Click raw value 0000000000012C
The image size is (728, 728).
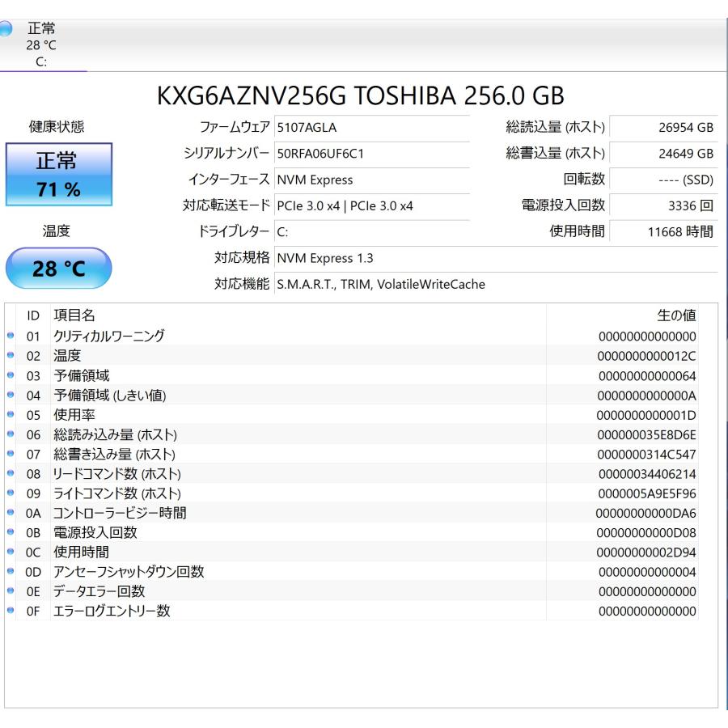point(647,356)
